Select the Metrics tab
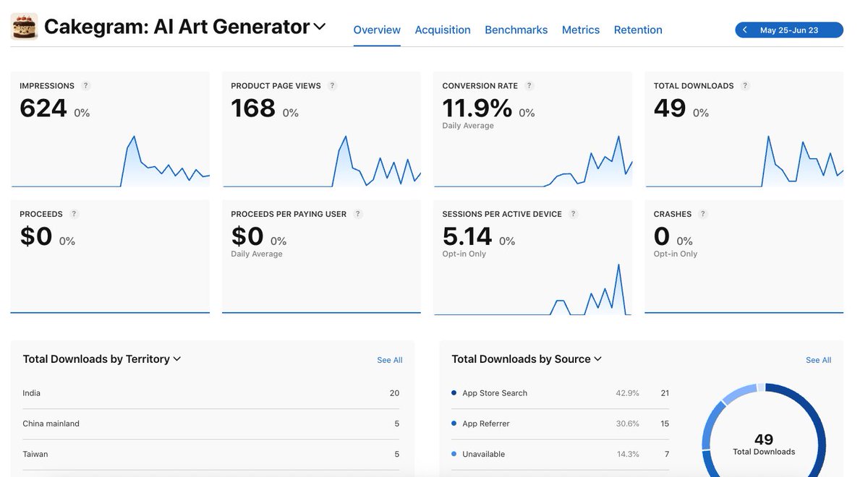 click(x=581, y=30)
